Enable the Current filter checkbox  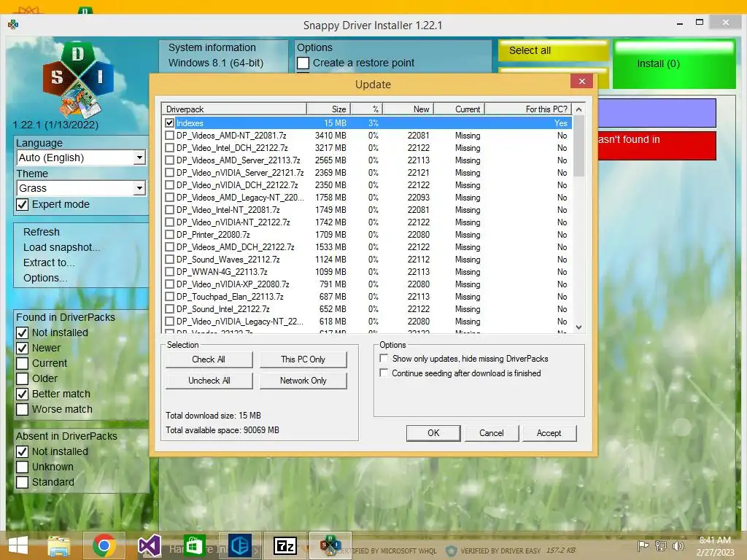[23, 363]
